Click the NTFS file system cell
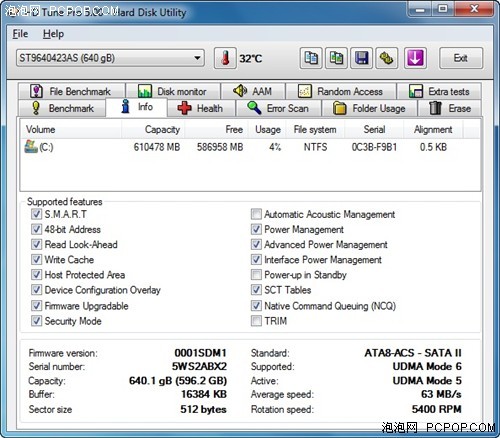The width and height of the screenshot is (500, 438). pyautogui.click(x=315, y=147)
